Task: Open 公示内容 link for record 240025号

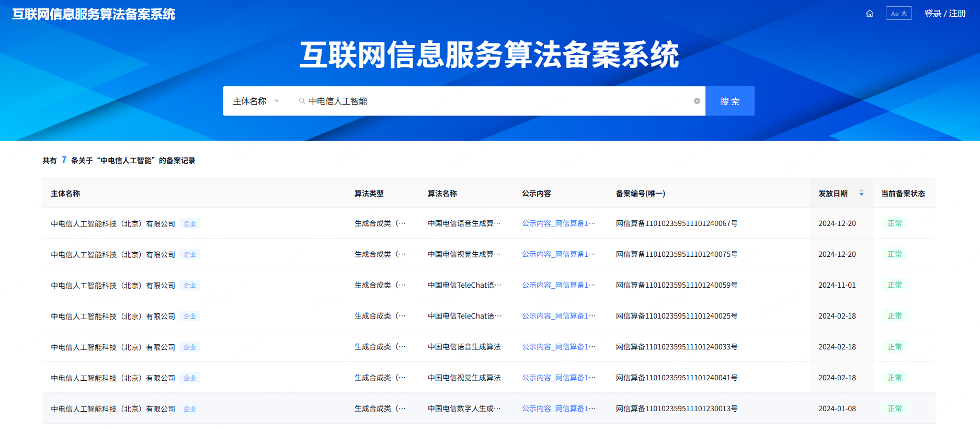Action: pos(559,316)
